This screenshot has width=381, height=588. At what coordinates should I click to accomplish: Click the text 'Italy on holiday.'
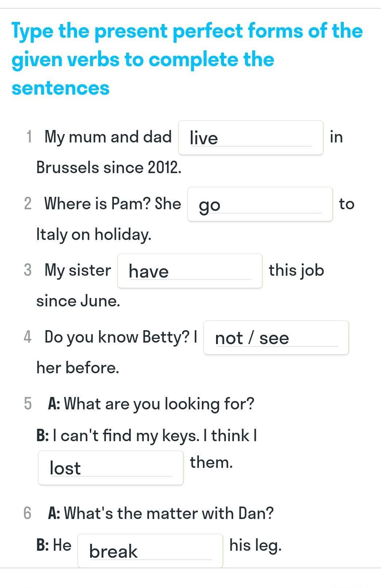tap(93, 234)
